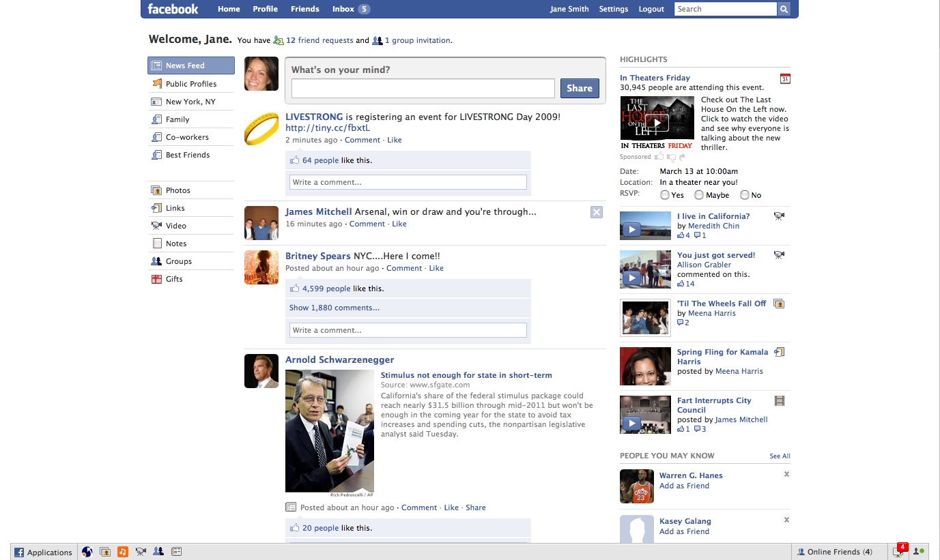
Task: Open Photos in the left sidebar
Action: (191, 190)
